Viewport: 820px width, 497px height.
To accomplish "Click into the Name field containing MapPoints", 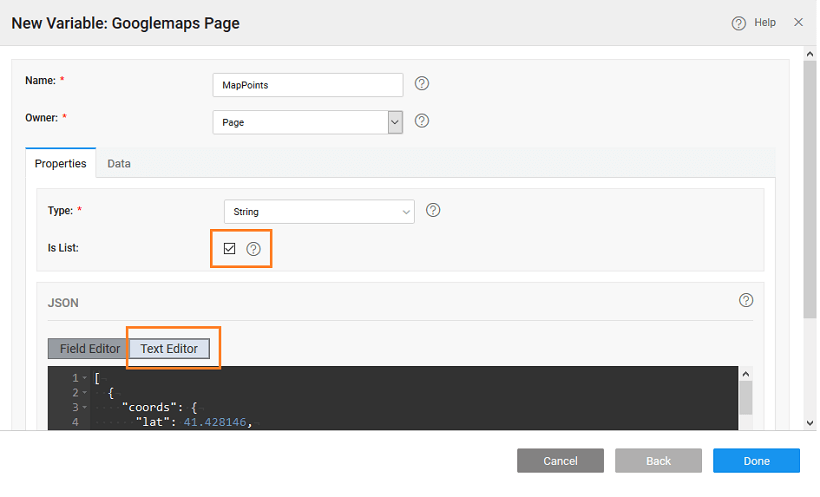I will tap(308, 85).
